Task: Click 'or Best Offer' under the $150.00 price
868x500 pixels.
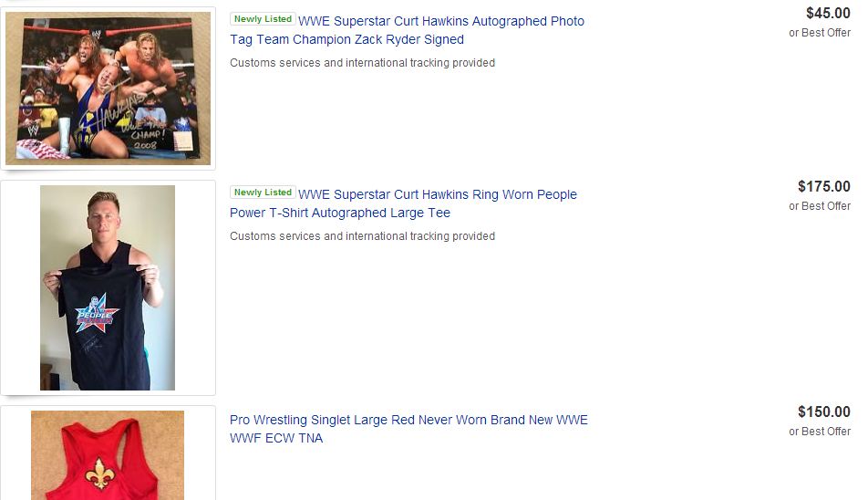Action: pyautogui.click(x=819, y=432)
